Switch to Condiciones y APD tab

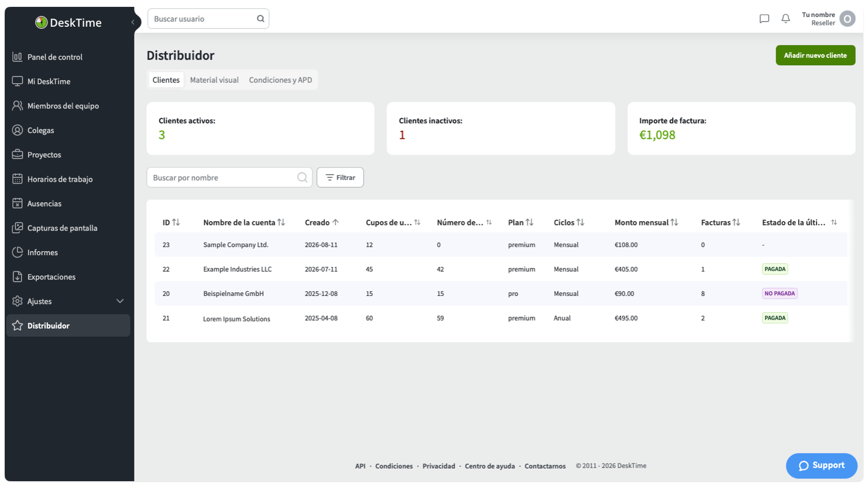(280, 80)
